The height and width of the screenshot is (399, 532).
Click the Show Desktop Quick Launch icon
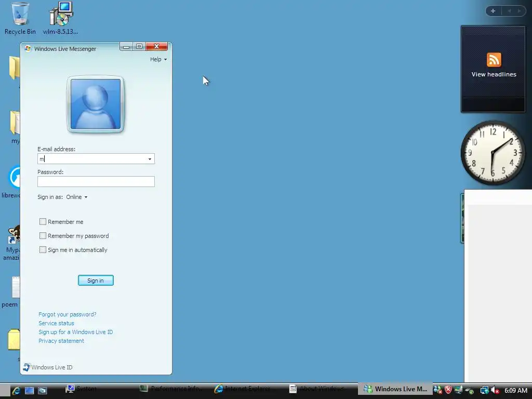coord(30,390)
